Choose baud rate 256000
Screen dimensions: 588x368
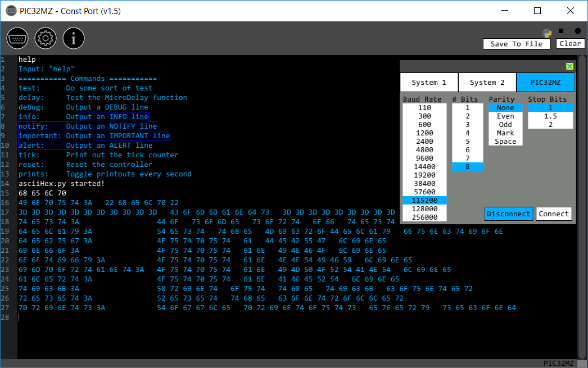point(424,217)
